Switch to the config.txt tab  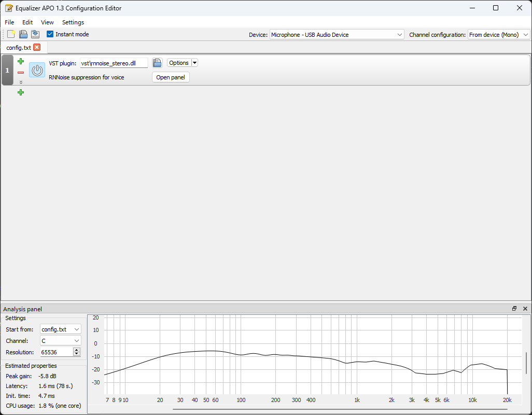pos(19,47)
